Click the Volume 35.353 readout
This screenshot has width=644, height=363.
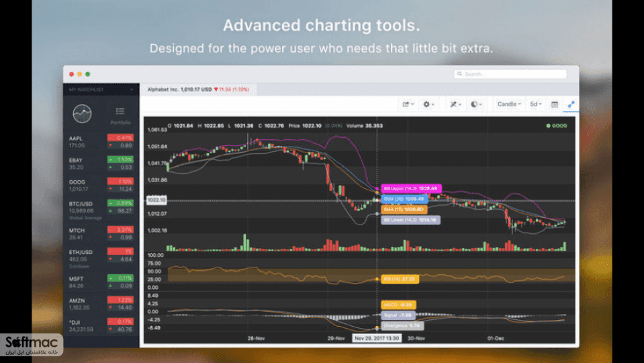pyautogui.click(x=364, y=126)
